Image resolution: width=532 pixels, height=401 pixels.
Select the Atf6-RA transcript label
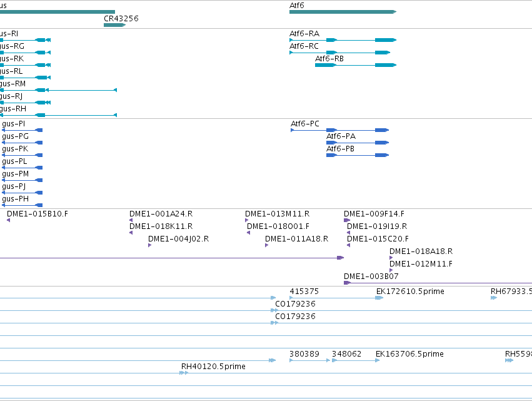pos(304,34)
